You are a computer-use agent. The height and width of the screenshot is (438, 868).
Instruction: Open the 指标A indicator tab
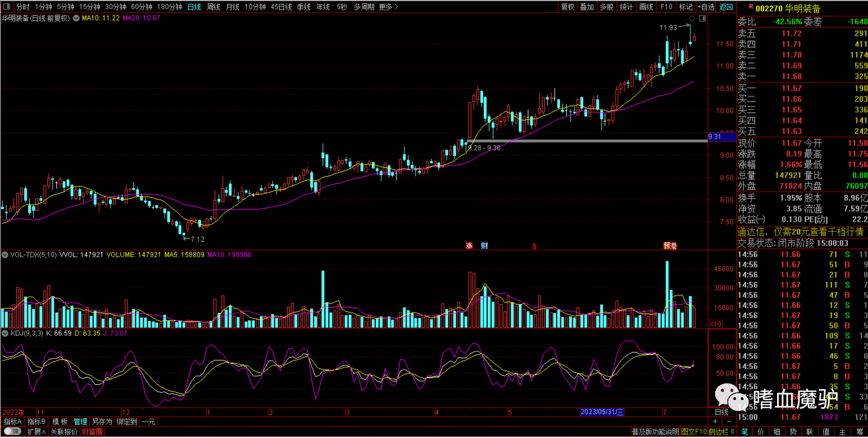[13, 421]
